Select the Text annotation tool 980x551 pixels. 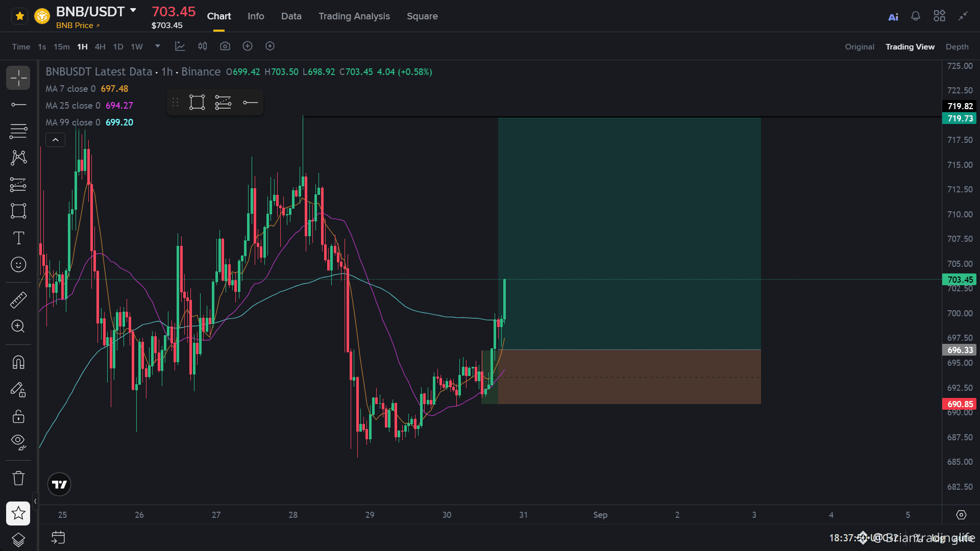pyautogui.click(x=18, y=238)
